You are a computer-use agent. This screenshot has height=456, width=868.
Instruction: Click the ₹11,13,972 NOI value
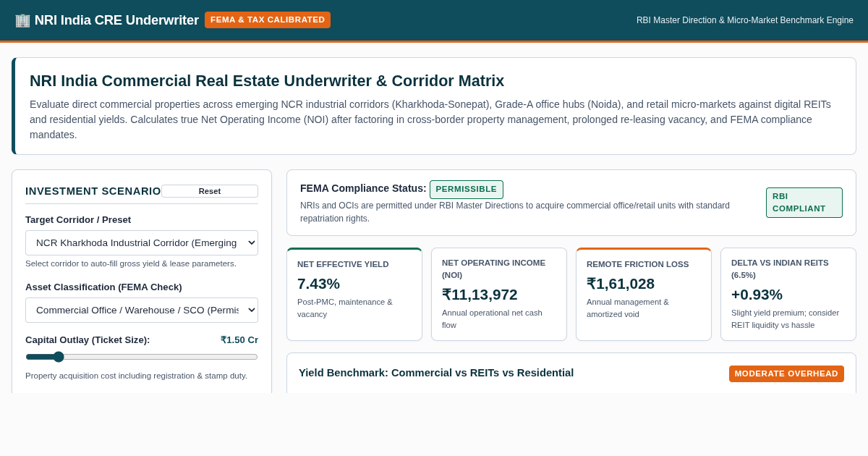coord(480,295)
